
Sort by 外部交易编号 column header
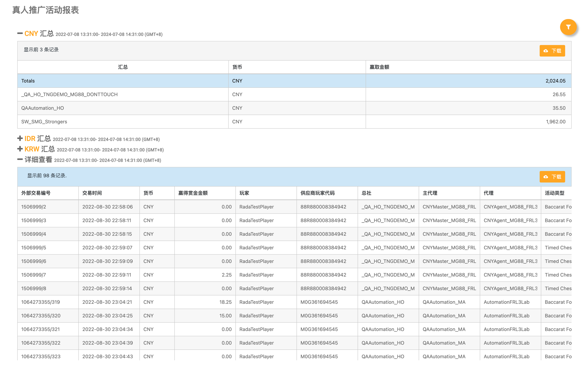(x=36, y=193)
